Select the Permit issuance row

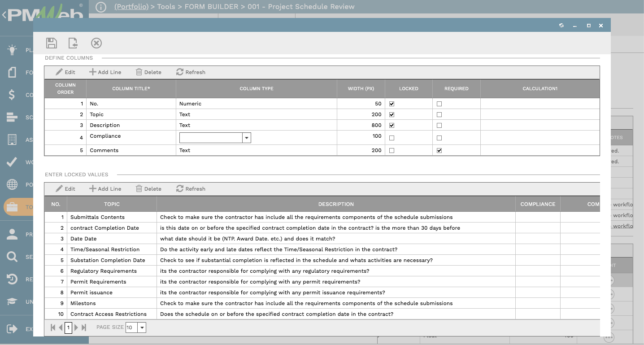[322, 293]
